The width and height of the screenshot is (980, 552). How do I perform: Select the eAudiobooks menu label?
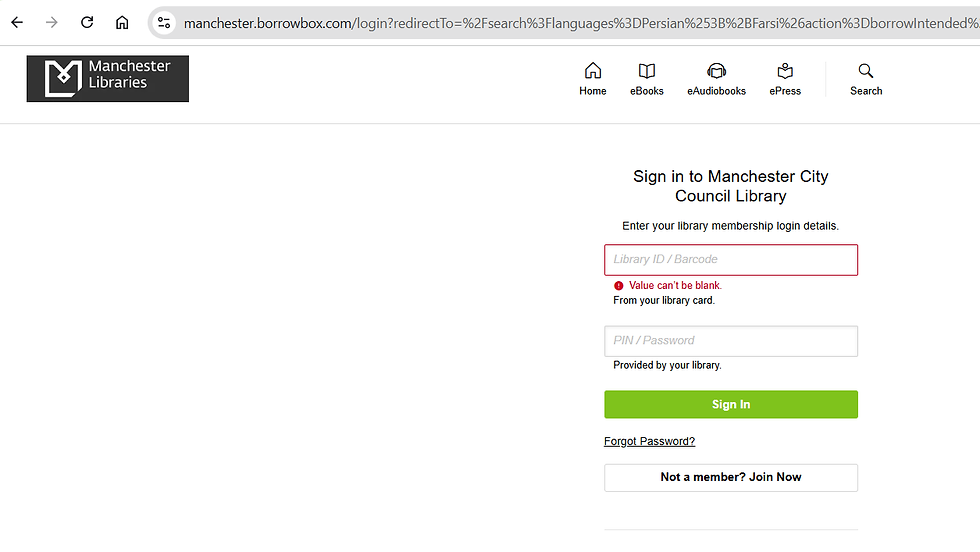tap(716, 91)
